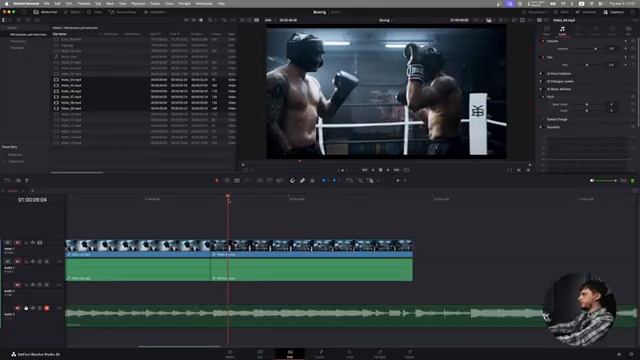Screen dimensions: 640x360
Task: Open the Fairlight page
Action: pyautogui.click(x=380, y=353)
